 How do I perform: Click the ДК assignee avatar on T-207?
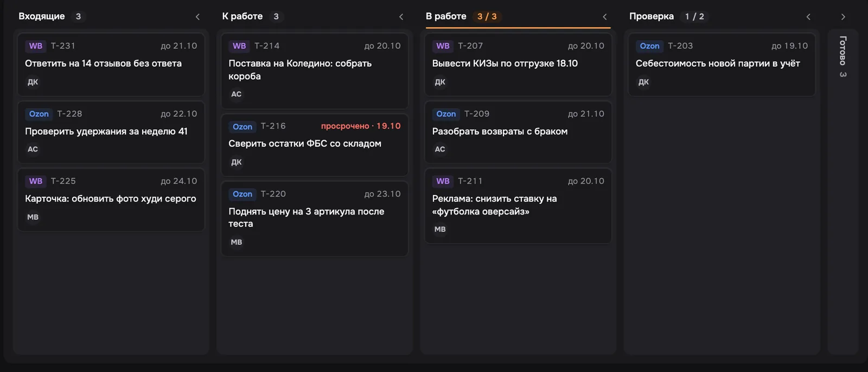click(x=440, y=82)
